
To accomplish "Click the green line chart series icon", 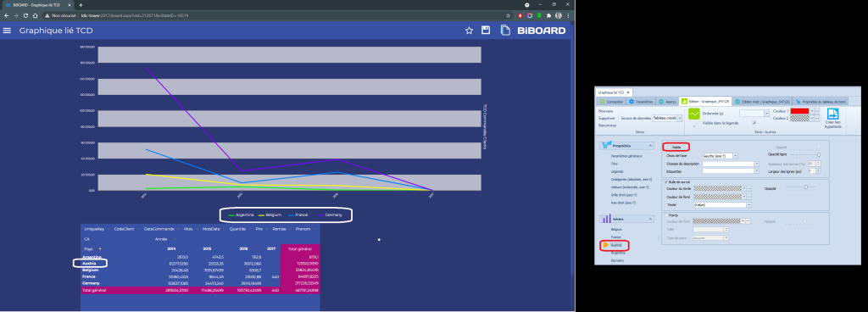I will click(x=694, y=114).
